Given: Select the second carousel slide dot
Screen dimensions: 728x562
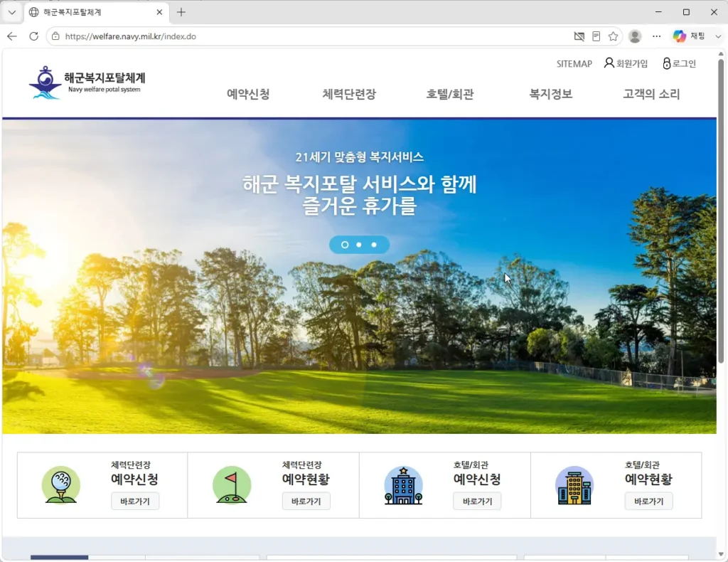Looking at the screenshot, I should coord(359,245).
